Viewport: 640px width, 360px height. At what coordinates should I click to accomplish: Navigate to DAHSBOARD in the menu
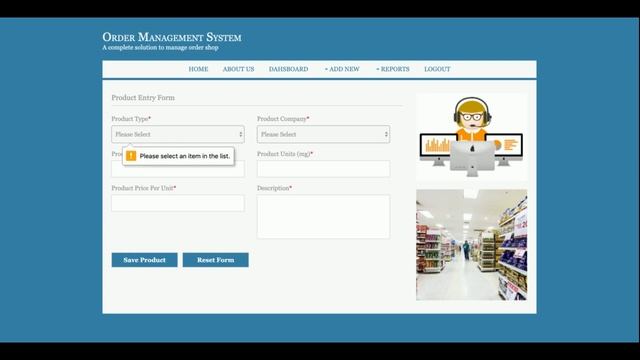[x=288, y=69]
